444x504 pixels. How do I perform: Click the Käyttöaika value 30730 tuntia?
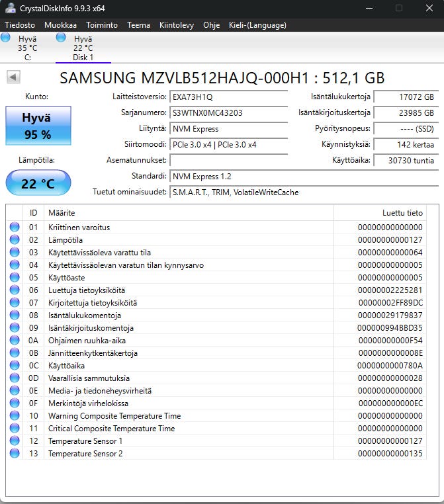tap(406, 160)
